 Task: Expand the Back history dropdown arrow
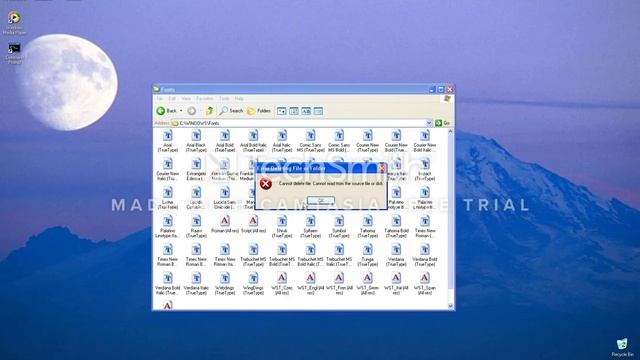(x=181, y=111)
